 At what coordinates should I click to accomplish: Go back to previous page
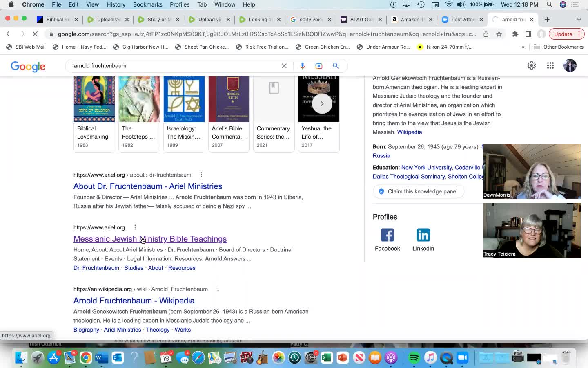click(9, 34)
